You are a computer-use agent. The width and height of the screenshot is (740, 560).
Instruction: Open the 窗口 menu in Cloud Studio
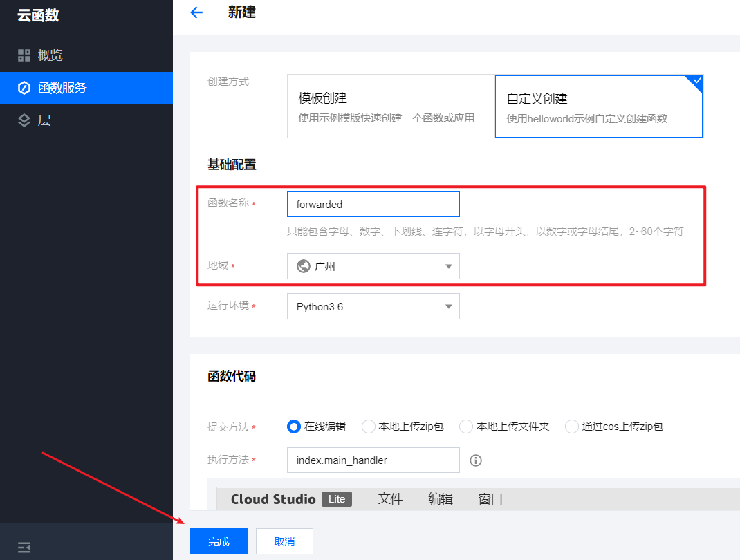click(490, 498)
